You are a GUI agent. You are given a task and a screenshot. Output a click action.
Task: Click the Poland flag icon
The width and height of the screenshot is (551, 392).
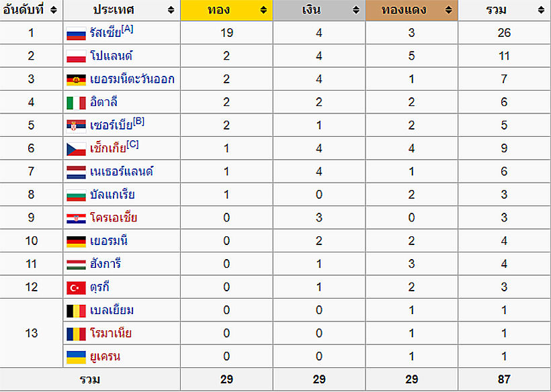pyautogui.click(x=76, y=57)
